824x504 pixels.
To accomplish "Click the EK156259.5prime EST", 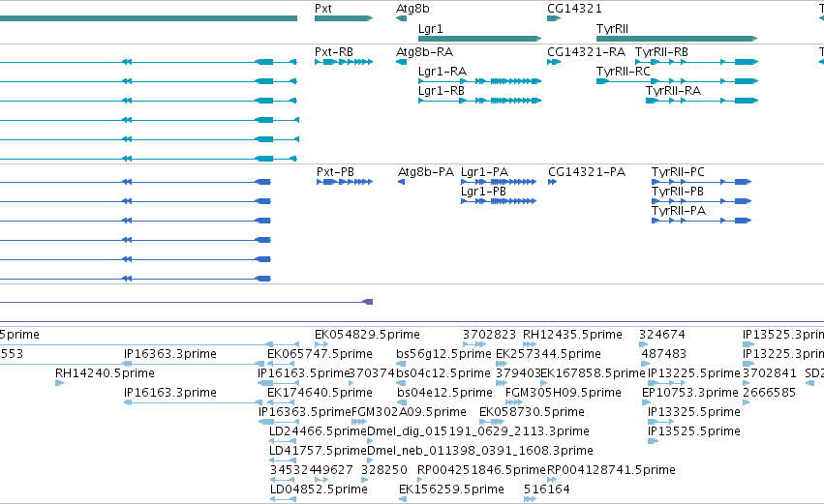I will (451, 489).
